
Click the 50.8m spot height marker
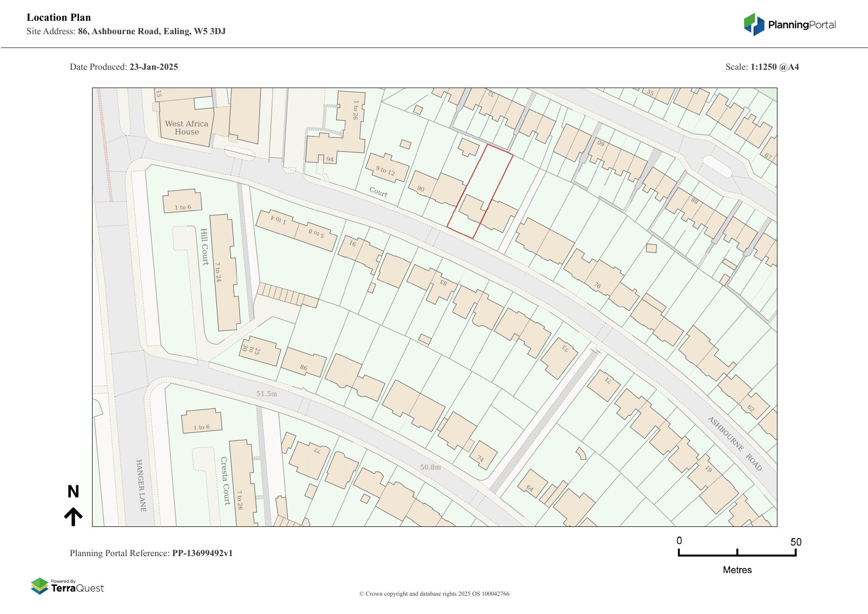pos(430,467)
